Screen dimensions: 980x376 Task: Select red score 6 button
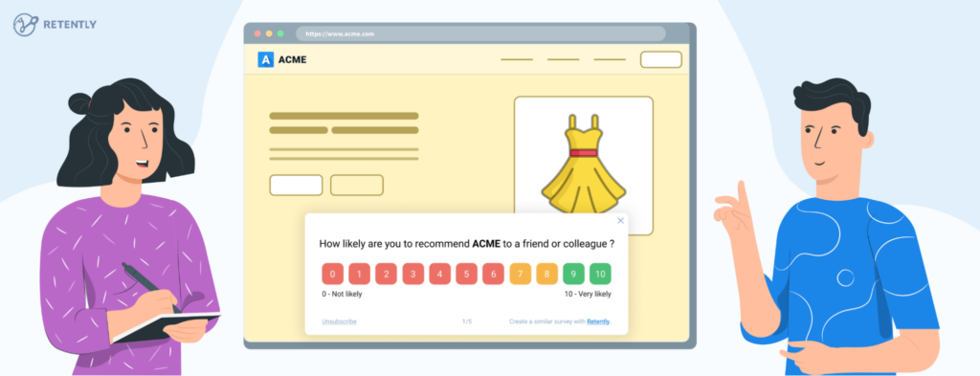tap(493, 274)
